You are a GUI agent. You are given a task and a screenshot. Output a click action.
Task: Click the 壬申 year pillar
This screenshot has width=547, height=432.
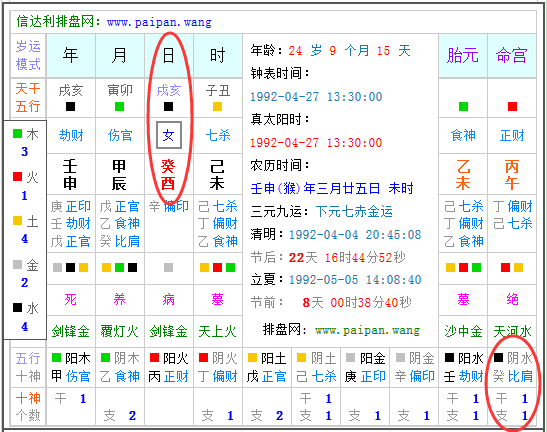[70, 174]
